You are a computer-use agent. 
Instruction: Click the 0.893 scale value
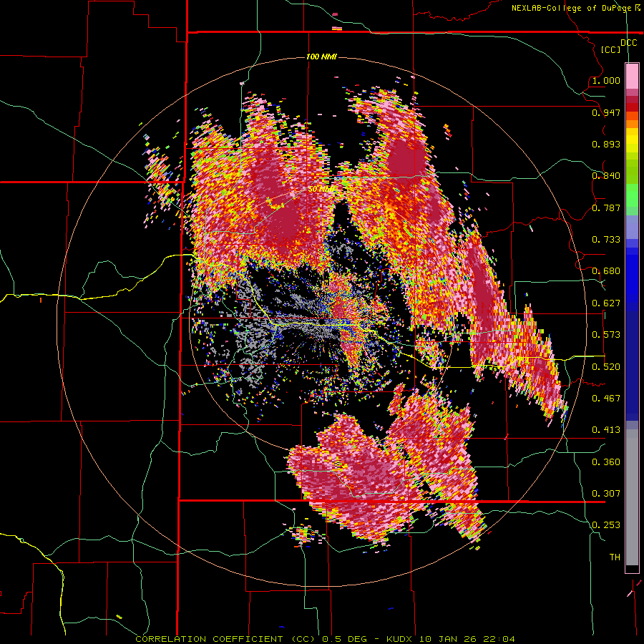pyautogui.click(x=606, y=144)
